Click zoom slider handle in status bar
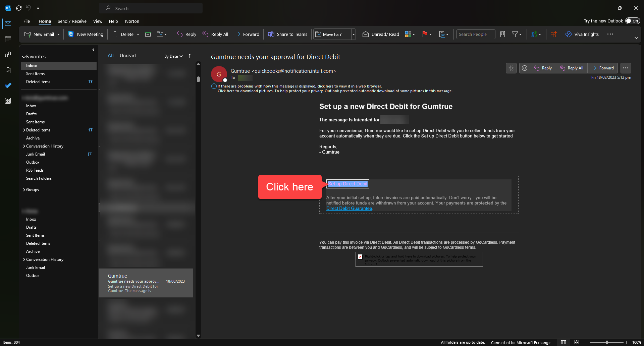Screen dimensions: 644x346 pyautogui.click(x=607, y=342)
